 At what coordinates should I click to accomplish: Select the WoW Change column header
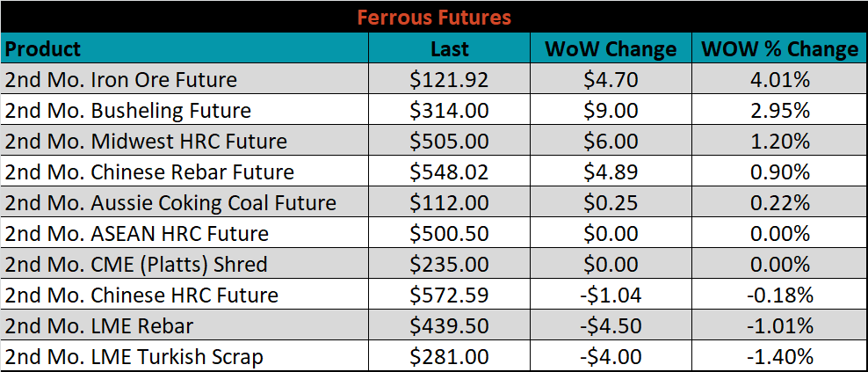tap(611, 48)
